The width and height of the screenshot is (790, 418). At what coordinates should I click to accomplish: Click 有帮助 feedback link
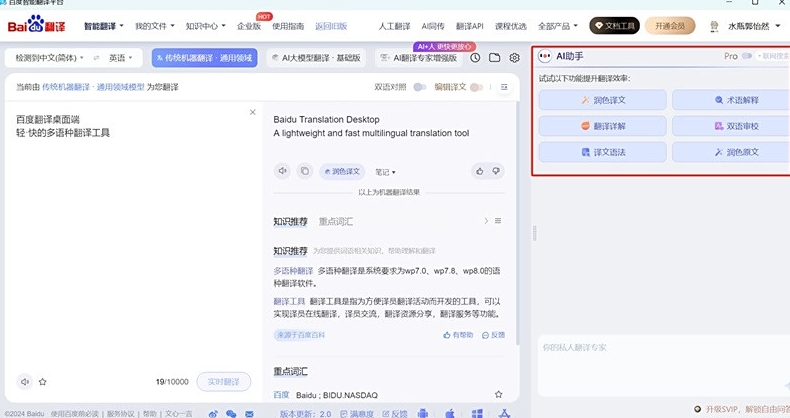click(458, 335)
